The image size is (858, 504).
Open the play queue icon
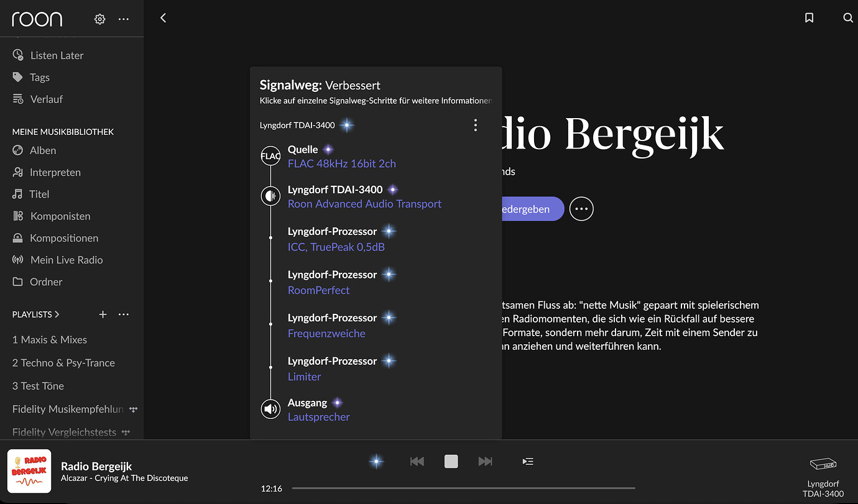[528, 461]
